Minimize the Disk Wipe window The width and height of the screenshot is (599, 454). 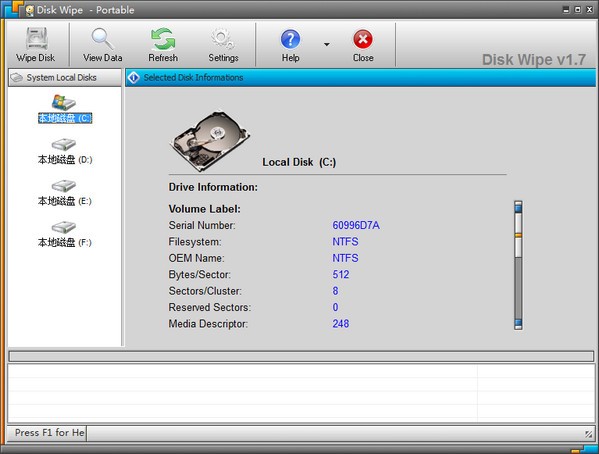pos(566,10)
